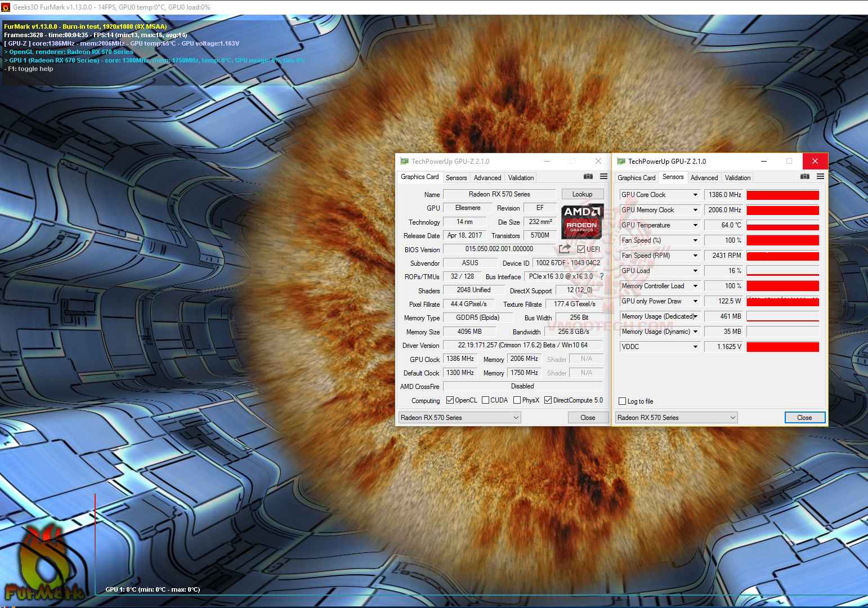
Task: Click the sensor reading 122.5 W
Action: click(724, 301)
